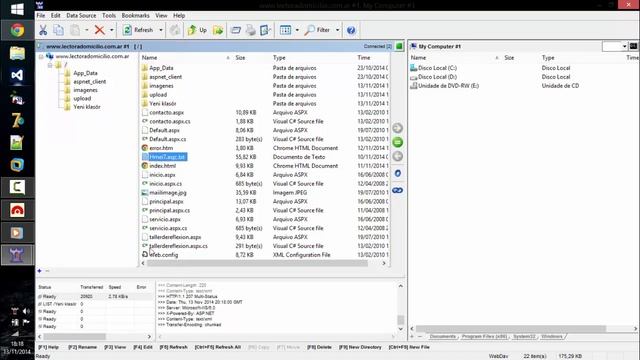This screenshot has height=360, width=640.
Task: Open the File menu
Action: coord(41,16)
